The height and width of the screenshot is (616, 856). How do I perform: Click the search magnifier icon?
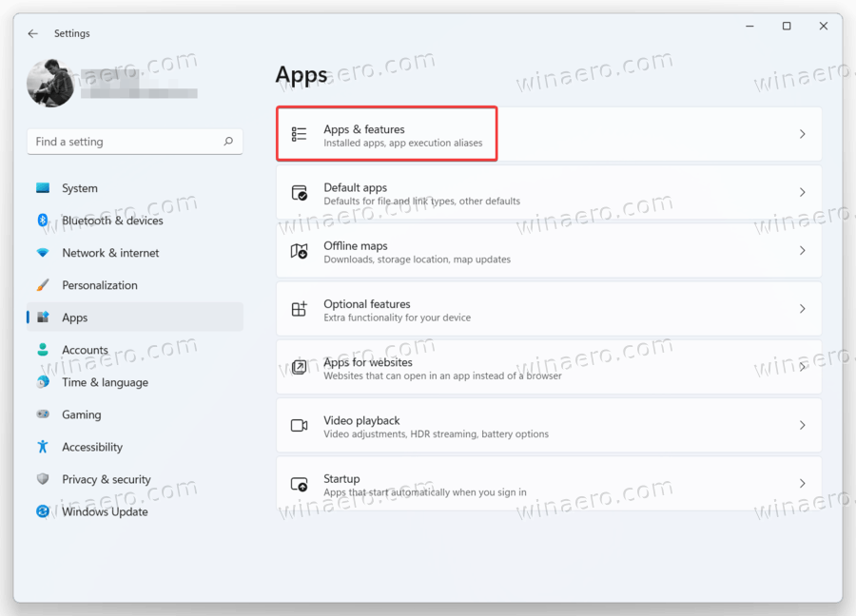click(x=228, y=142)
